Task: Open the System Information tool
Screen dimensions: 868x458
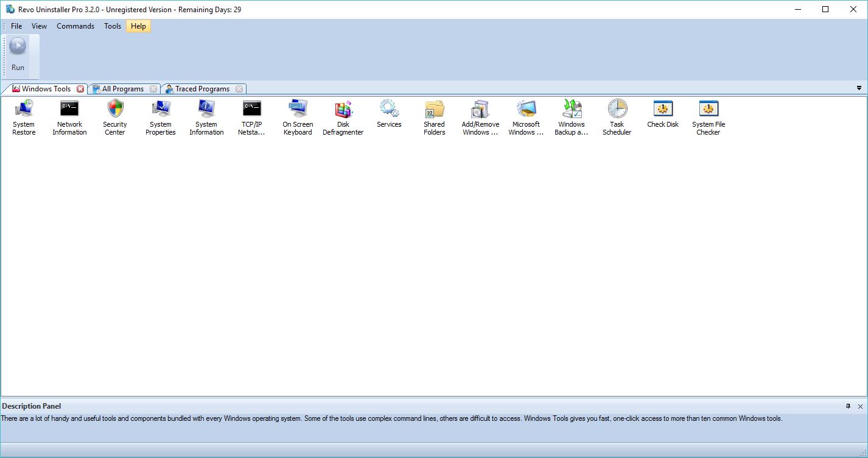Action: (x=206, y=117)
